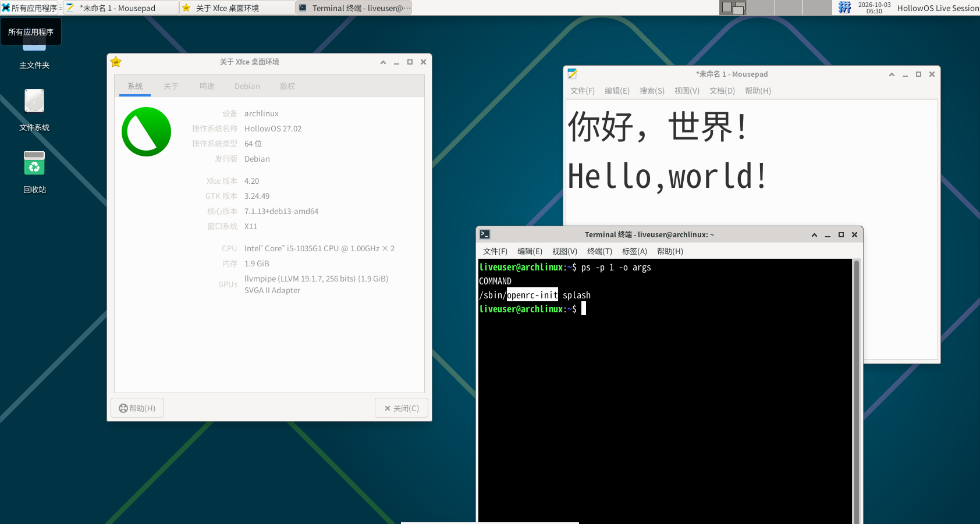Image resolution: width=980 pixels, height=524 pixels.
Task: Open the 文件(F) menu in Mousepad
Action: click(x=583, y=91)
